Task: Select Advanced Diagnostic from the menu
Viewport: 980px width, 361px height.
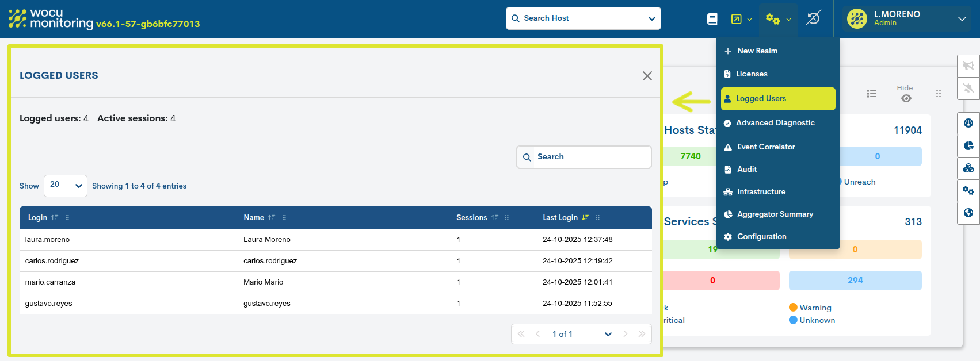Action: (x=775, y=123)
